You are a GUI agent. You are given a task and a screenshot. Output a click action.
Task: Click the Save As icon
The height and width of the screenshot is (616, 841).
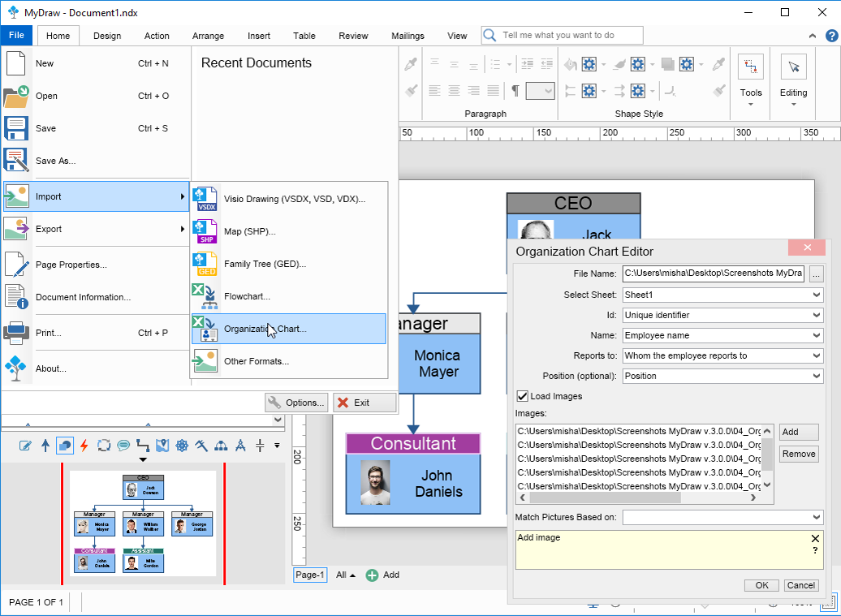click(16, 161)
